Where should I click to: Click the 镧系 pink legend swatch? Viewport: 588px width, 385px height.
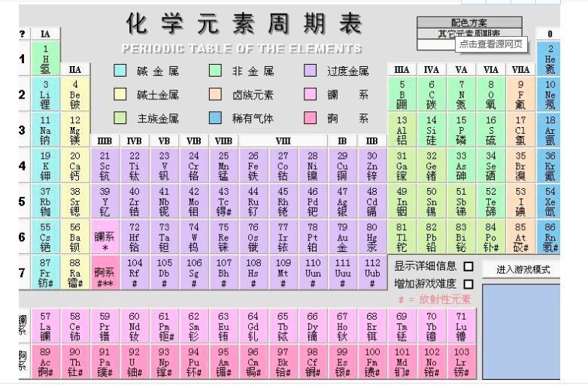(x=310, y=94)
